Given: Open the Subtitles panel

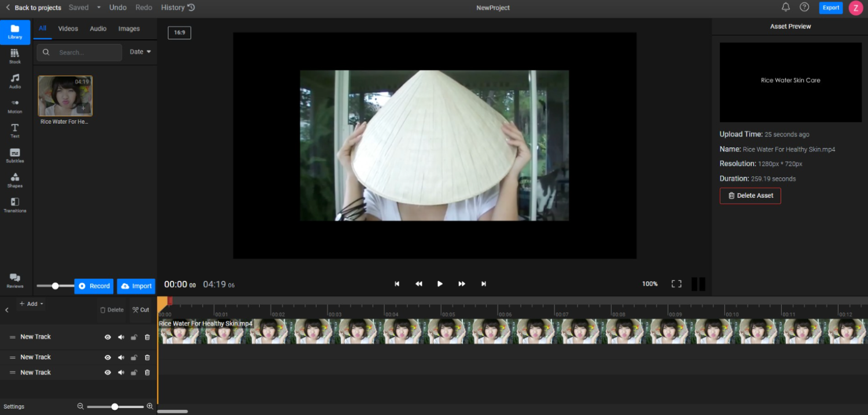Looking at the screenshot, I should click(15, 155).
